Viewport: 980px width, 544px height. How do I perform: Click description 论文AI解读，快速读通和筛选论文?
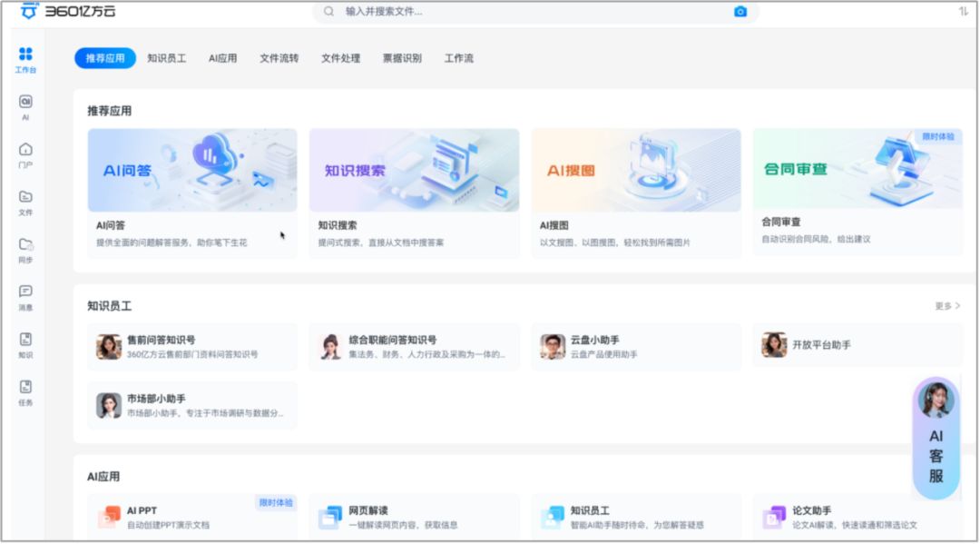855,525
